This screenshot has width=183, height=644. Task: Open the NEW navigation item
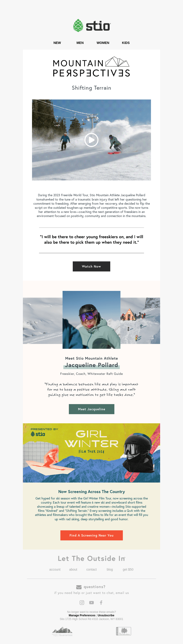click(x=57, y=43)
